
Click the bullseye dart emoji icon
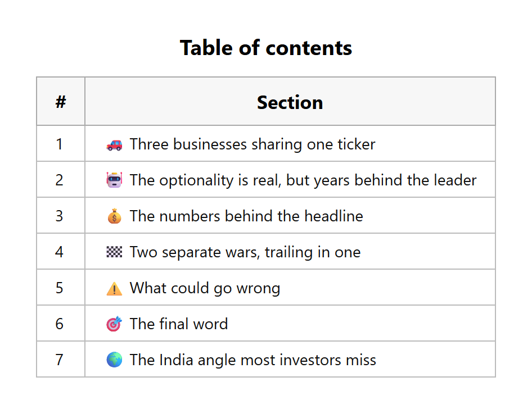114,324
